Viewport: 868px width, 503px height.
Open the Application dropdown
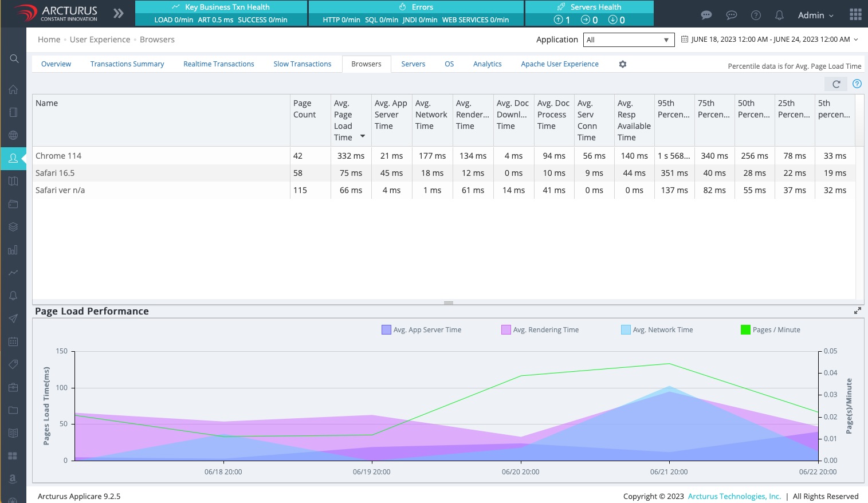coord(627,40)
